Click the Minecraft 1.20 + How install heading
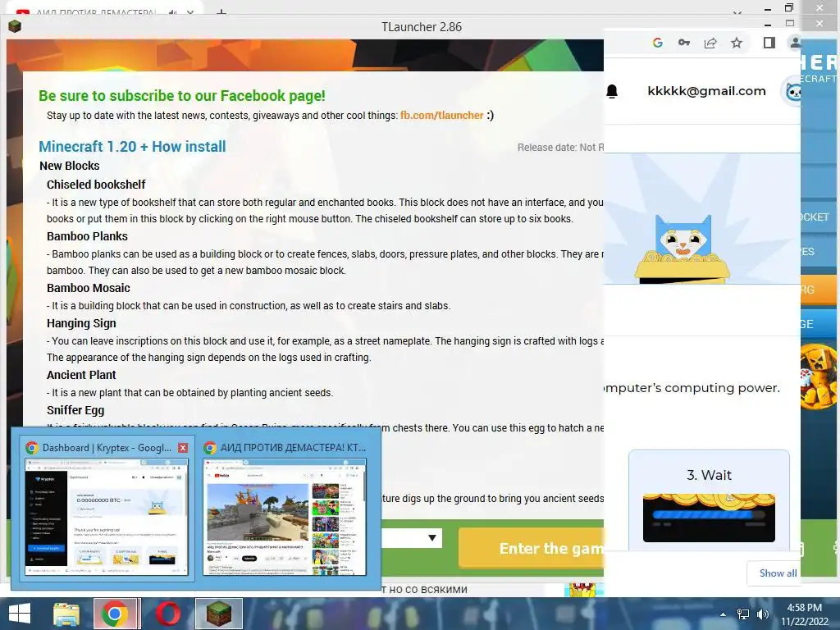This screenshot has height=630, width=840. point(132,147)
